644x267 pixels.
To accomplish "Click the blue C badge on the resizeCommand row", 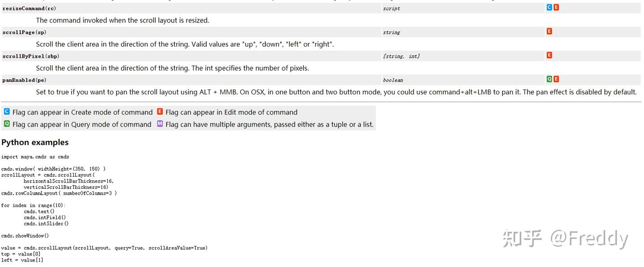I will tap(549, 8).
